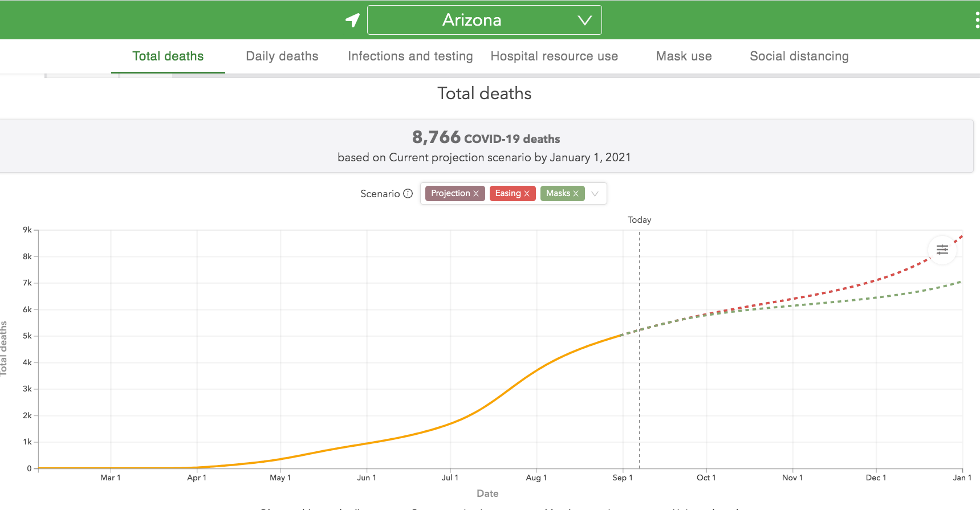View the Social distancing tab

click(799, 56)
